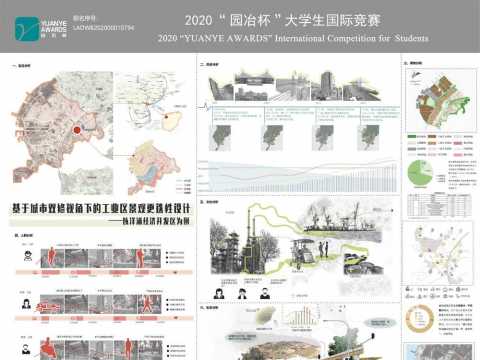Click the orange Hainan island outline in the location map
480x360 pixels.
(x=171, y=121)
